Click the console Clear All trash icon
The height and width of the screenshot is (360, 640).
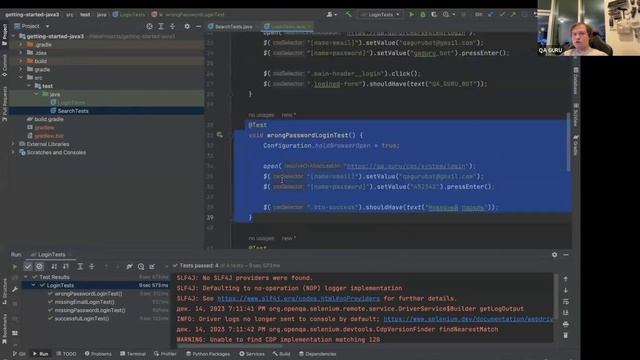click(566, 335)
